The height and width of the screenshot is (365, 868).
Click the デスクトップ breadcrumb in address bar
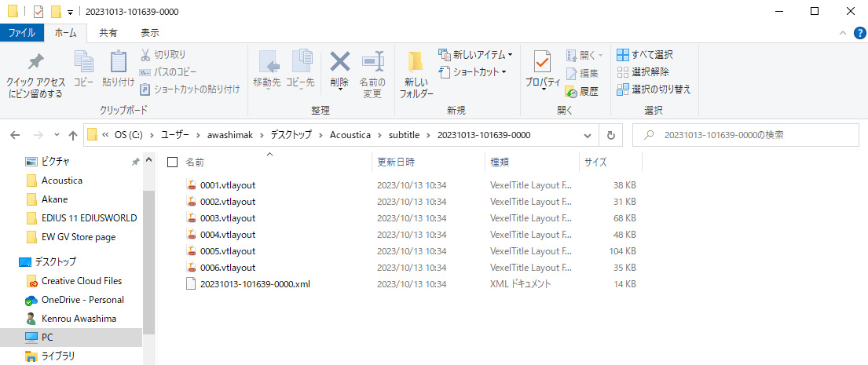pyautogui.click(x=291, y=135)
